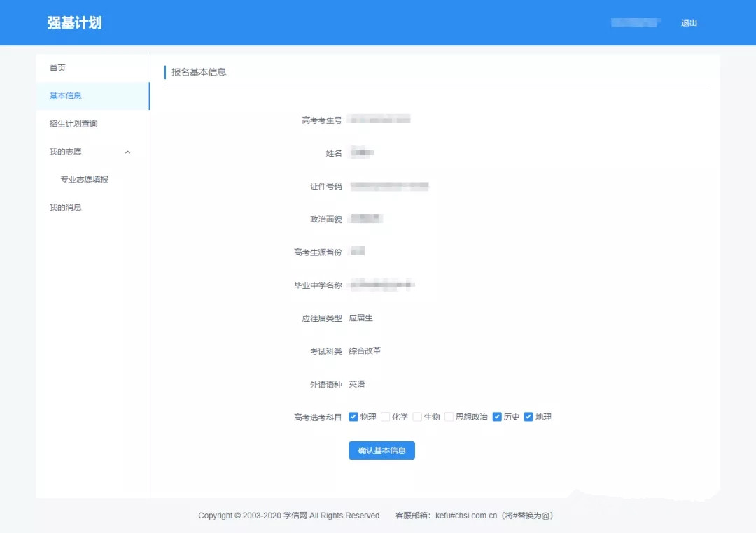View 我的消息 messages page
The height and width of the screenshot is (533, 756).
[x=64, y=207]
